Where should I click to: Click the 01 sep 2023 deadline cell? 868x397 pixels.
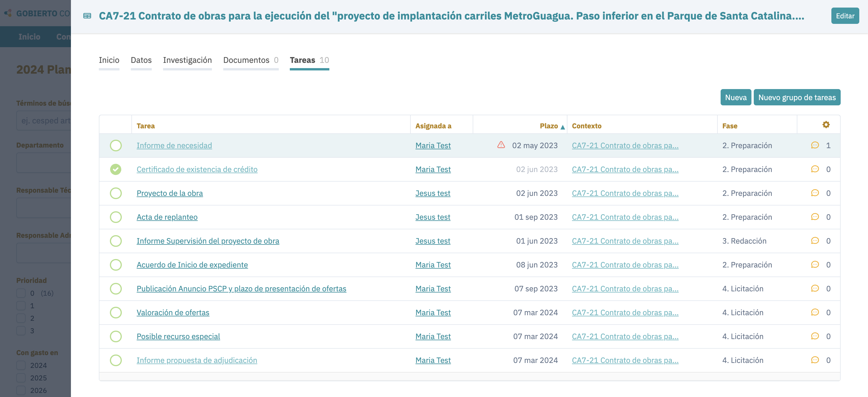click(536, 217)
